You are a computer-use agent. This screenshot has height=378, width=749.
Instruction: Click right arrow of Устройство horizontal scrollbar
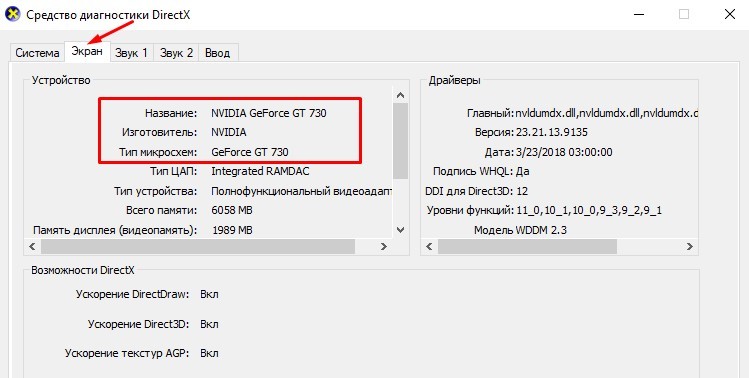384,247
